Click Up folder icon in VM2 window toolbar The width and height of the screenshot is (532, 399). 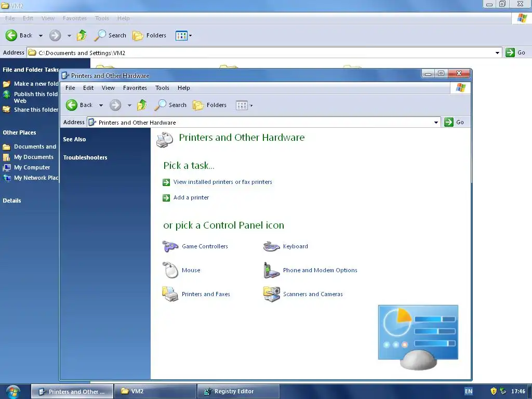pos(82,35)
